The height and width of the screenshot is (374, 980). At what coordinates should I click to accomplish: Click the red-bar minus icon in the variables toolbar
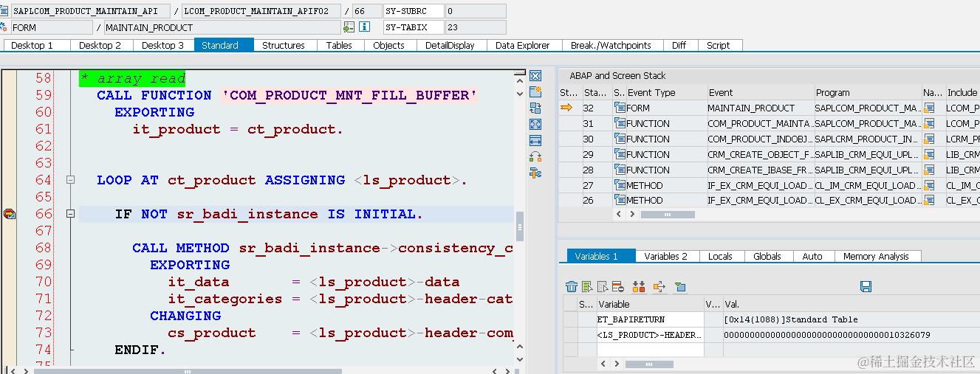617,286
